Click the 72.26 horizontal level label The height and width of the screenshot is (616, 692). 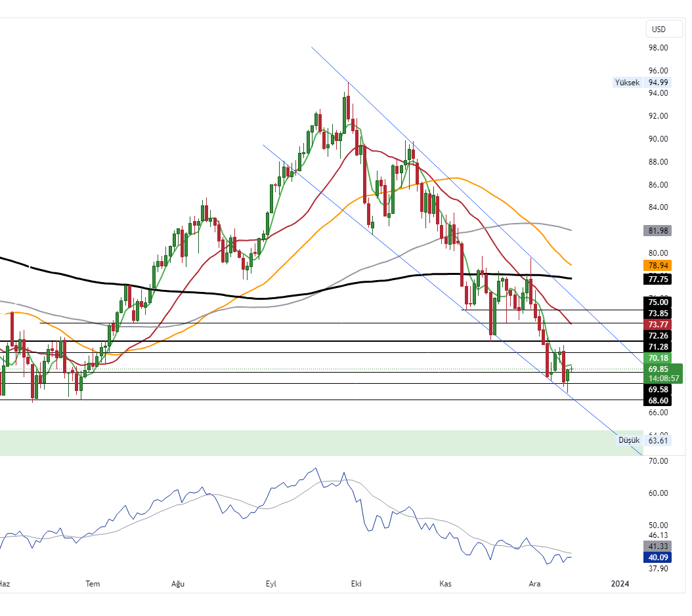pos(658,335)
